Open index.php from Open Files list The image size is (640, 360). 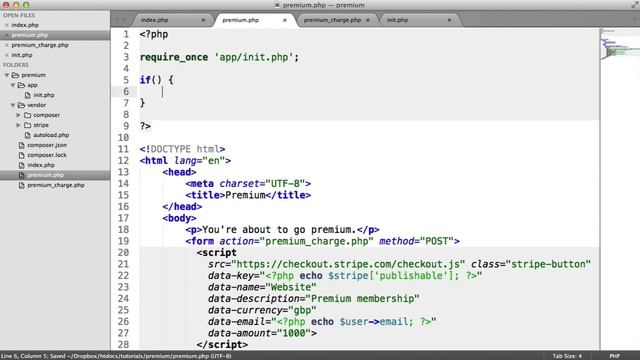(25, 25)
